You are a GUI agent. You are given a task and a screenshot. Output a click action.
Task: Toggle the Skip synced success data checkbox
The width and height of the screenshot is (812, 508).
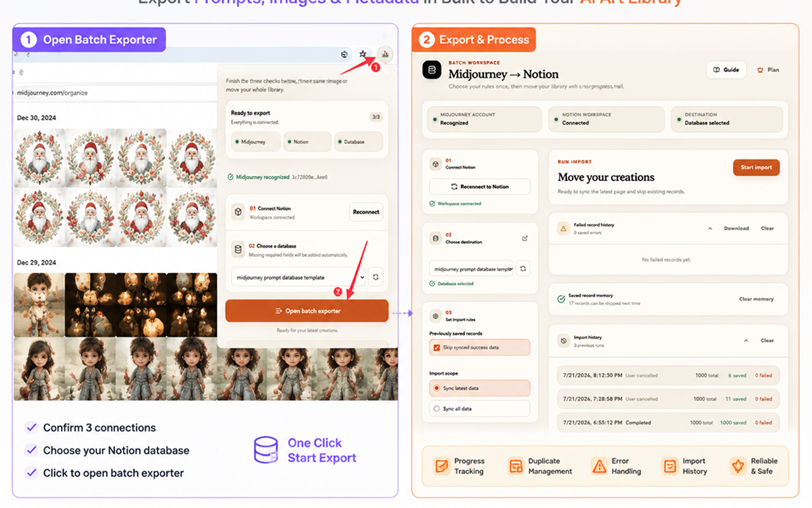pyautogui.click(x=436, y=348)
